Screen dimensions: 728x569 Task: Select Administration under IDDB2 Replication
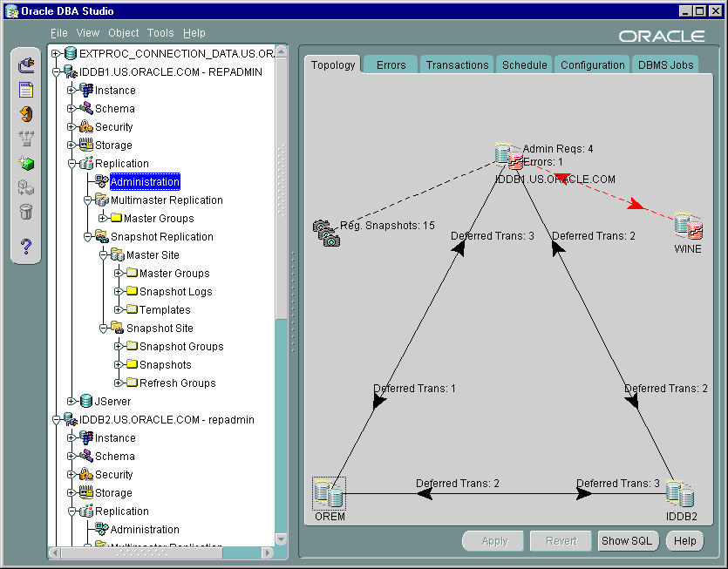click(145, 529)
